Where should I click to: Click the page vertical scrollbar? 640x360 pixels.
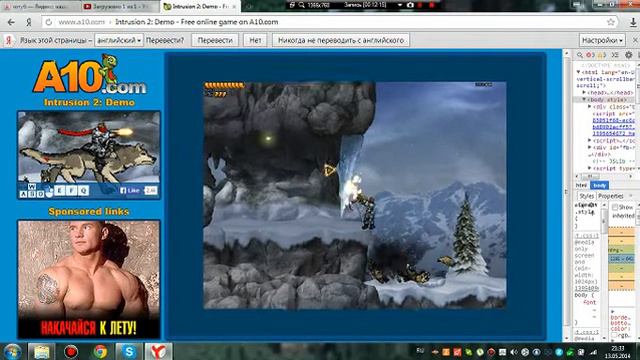point(566,196)
